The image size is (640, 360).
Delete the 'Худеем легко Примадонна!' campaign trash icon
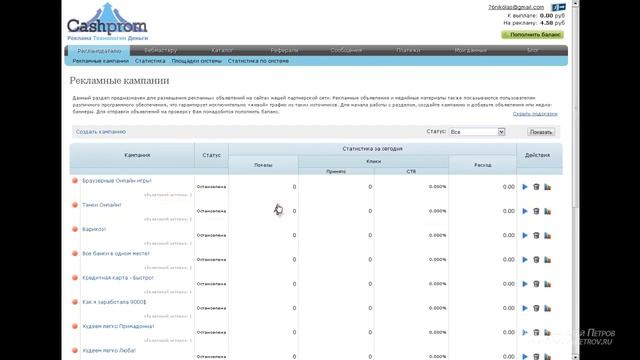[536, 333]
